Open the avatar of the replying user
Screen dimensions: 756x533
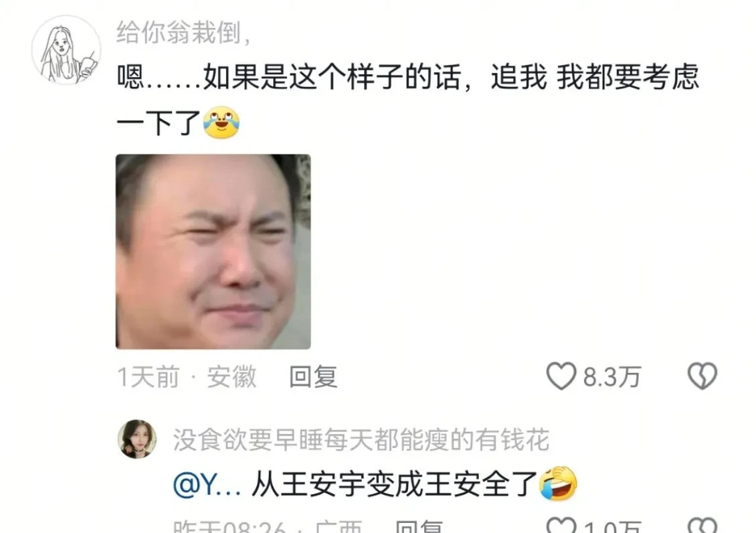click(x=137, y=439)
